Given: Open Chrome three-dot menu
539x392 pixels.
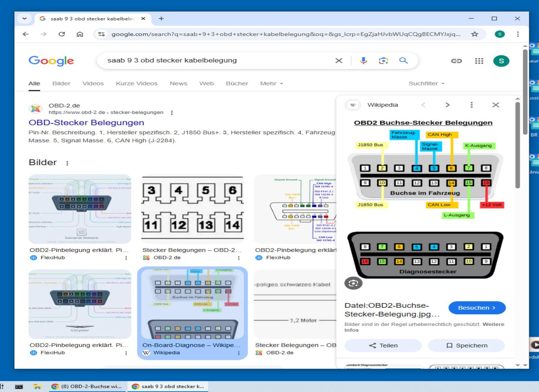Looking at the screenshot, I should (518, 34).
